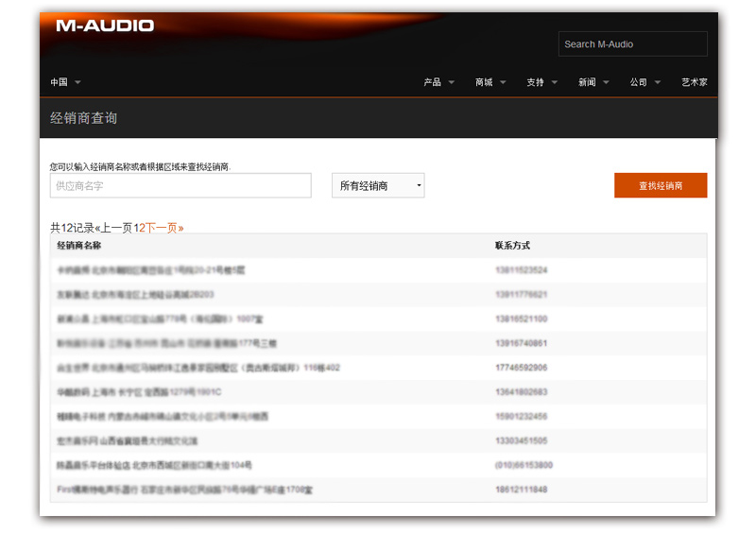Click phone number 13303451505
The height and width of the screenshot is (552, 756).
coord(522,440)
